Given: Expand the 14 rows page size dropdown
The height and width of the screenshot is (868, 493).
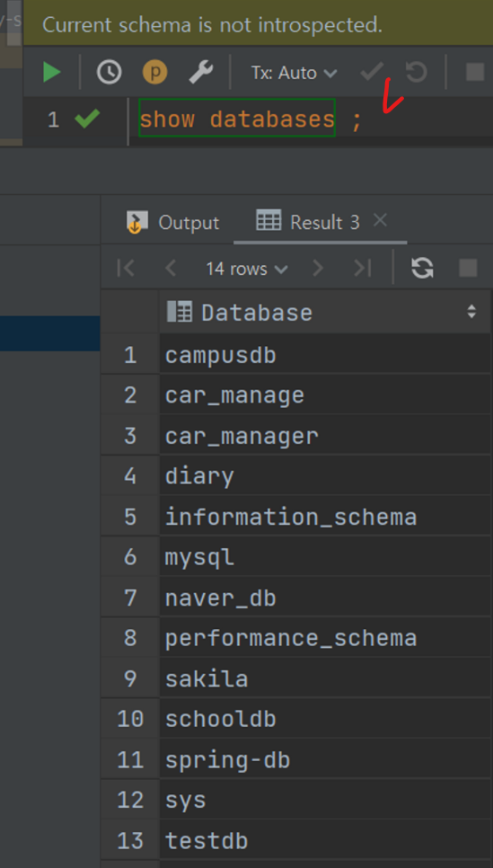Looking at the screenshot, I should click(x=247, y=269).
